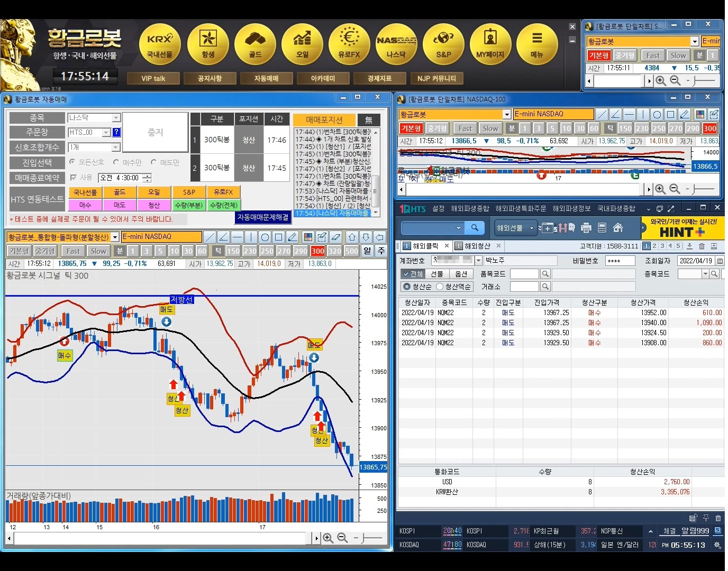Select the 모든신호 radio option
This screenshot has width=728, height=571.
(72, 162)
